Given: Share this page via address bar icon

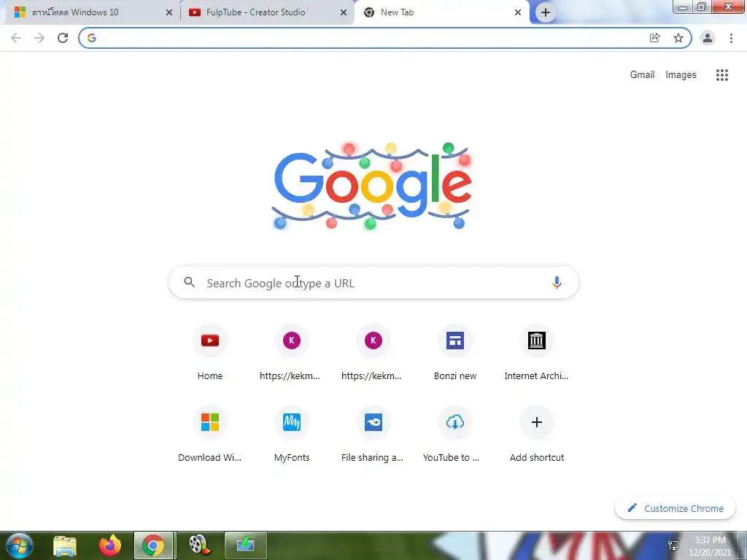Looking at the screenshot, I should pyautogui.click(x=655, y=38).
